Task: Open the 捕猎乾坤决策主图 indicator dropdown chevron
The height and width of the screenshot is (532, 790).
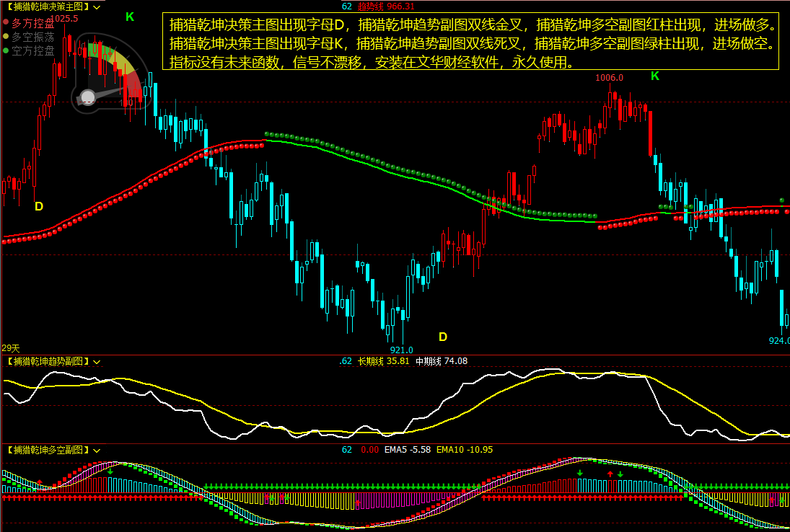Action: (97, 7)
